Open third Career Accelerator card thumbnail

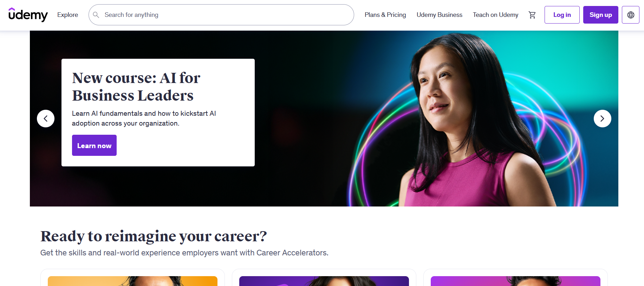[515, 281]
